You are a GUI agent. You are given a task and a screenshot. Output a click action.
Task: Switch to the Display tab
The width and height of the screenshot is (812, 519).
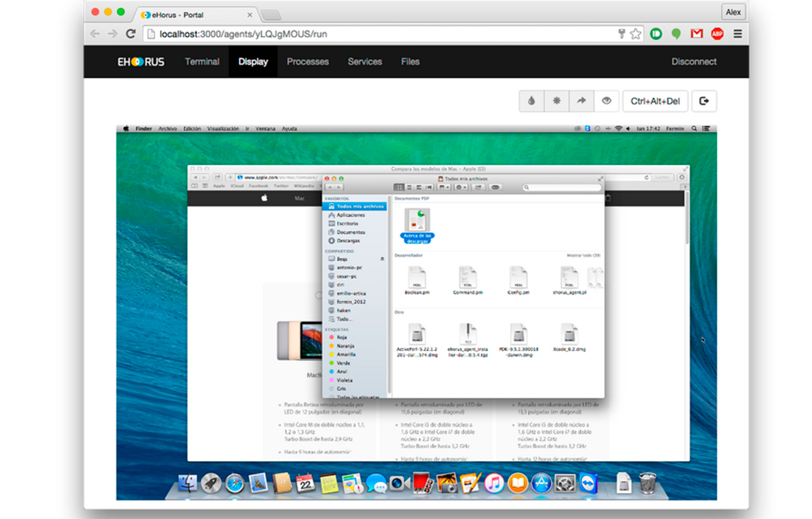pos(253,62)
